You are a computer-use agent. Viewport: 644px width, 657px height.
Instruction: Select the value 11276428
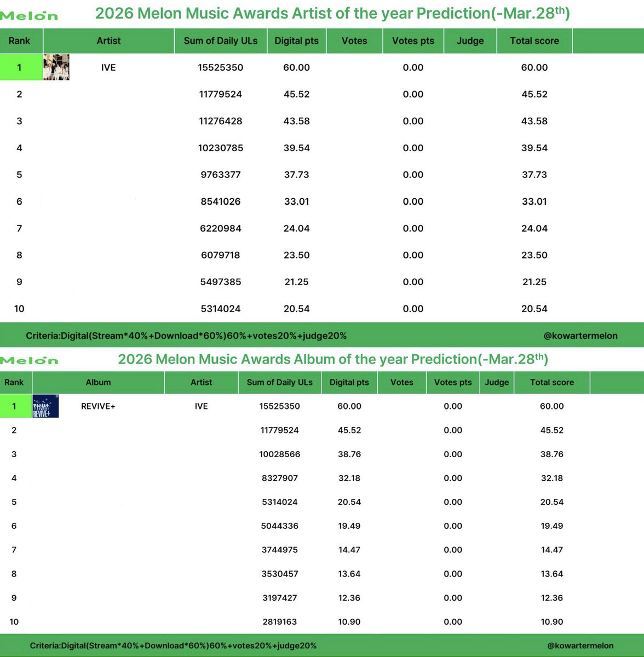[x=221, y=121]
